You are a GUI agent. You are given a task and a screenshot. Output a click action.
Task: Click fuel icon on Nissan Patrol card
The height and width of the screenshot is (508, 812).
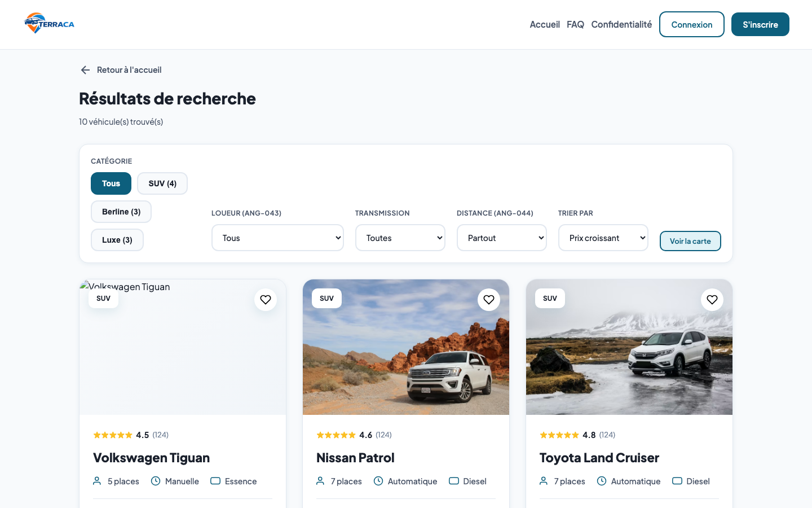coord(454,481)
